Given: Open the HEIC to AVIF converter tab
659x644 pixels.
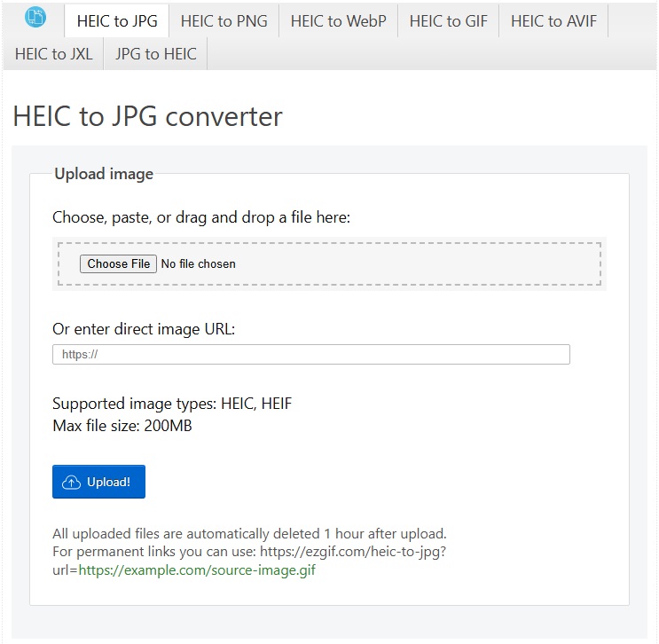Looking at the screenshot, I should [x=553, y=21].
